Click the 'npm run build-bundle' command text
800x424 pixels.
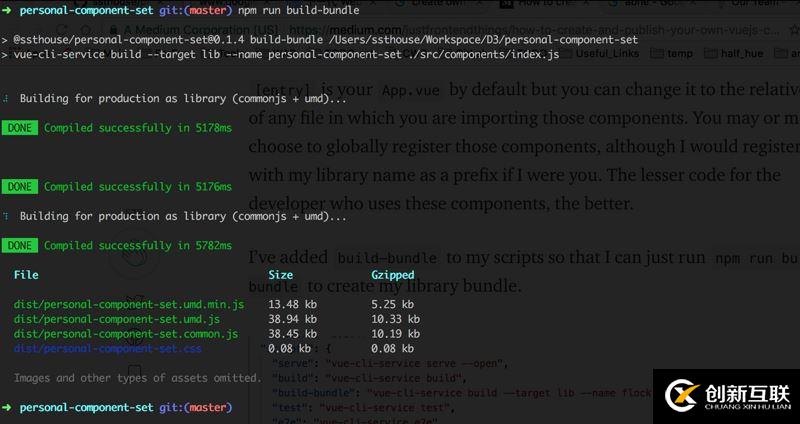tap(299, 10)
